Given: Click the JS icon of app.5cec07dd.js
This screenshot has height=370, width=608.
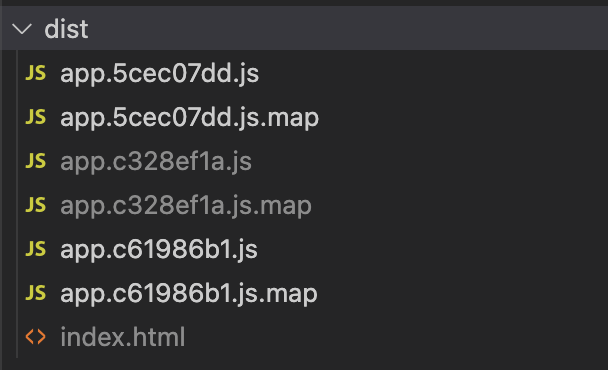Looking at the screenshot, I should (36, 73).
